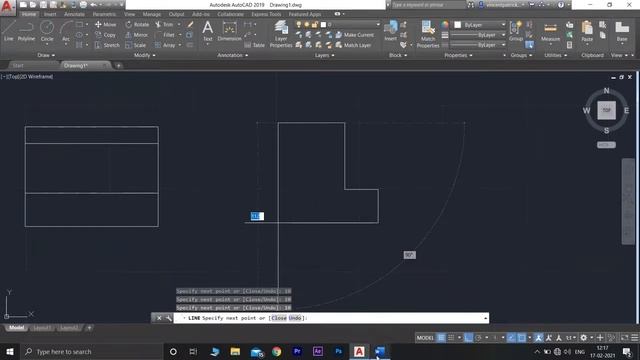This screenshot has height=360, width=640.
Task: Activate the Rotate command
Action: tap(137, 24)
